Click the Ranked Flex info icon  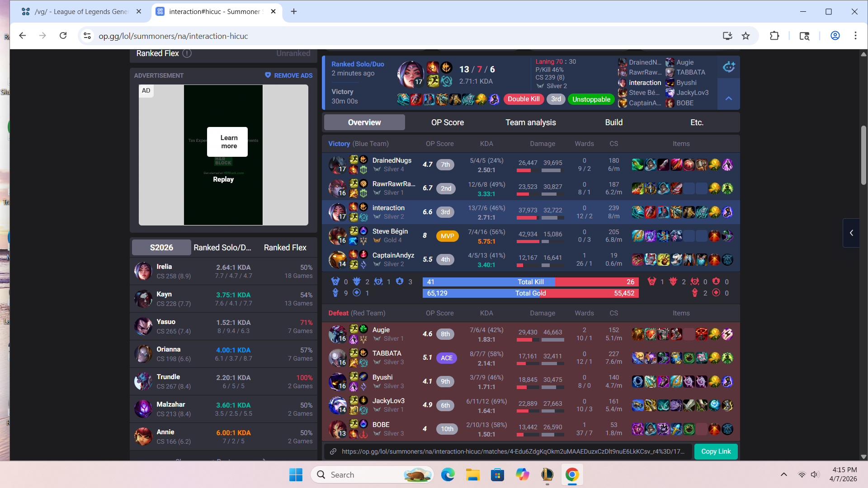click(187, 53)
